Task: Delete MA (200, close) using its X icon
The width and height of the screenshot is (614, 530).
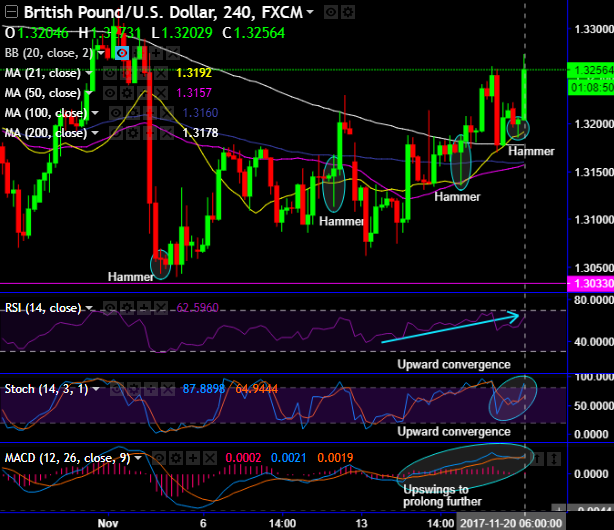Action: (167, 133)
